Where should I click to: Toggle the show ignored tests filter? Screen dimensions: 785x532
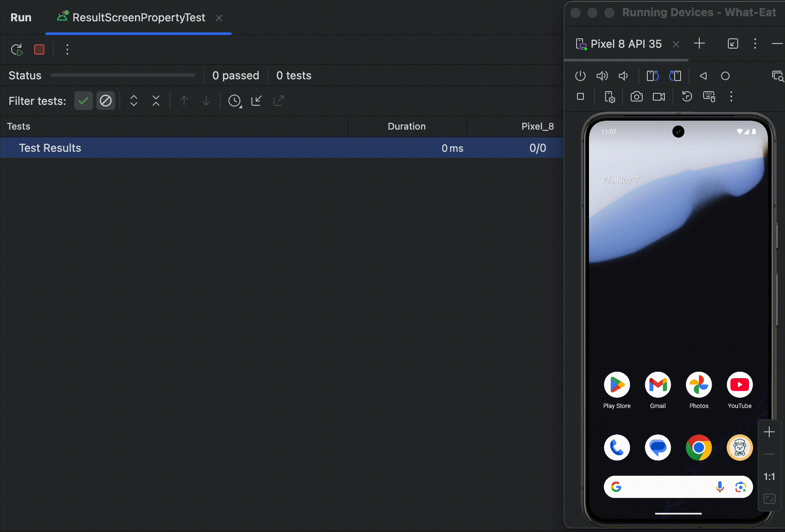[105, 101]
